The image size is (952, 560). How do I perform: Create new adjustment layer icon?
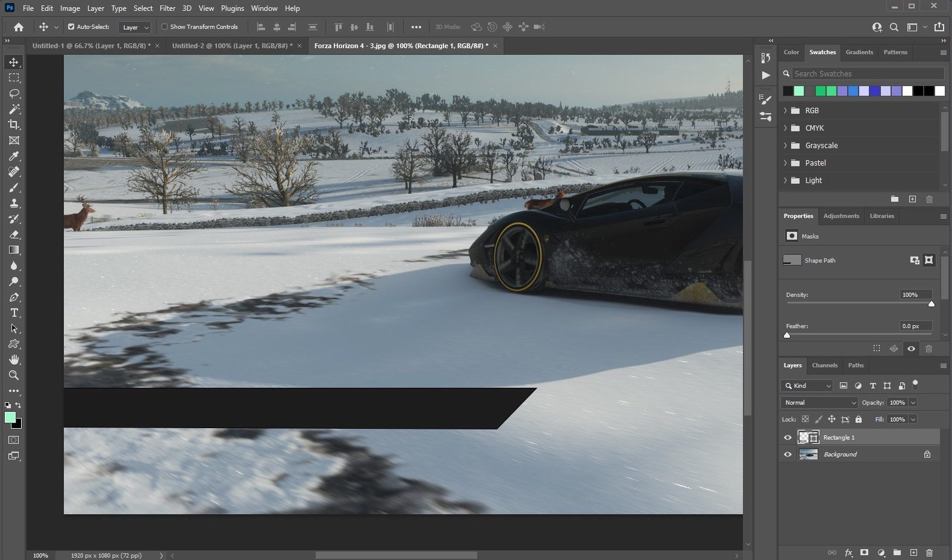pyautogui.click(x=881, y=552)
